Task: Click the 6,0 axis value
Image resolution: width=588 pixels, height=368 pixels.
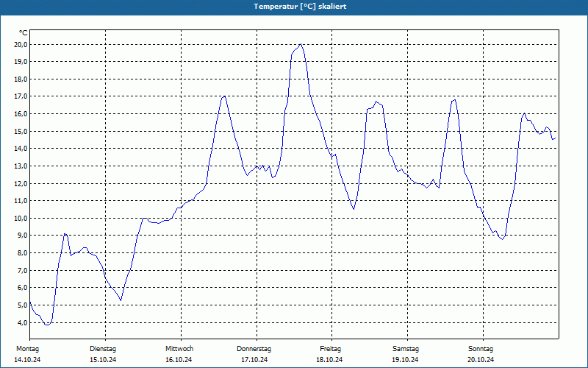Action: 22,288
